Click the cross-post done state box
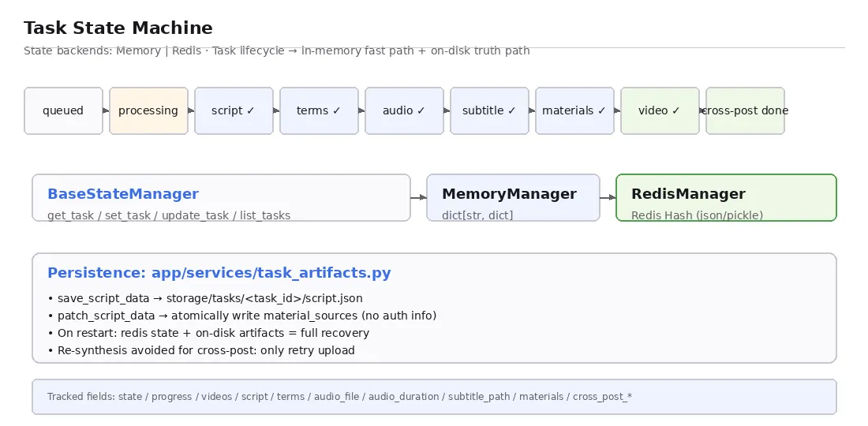The image size is (868, 426). tap(746, 110)
